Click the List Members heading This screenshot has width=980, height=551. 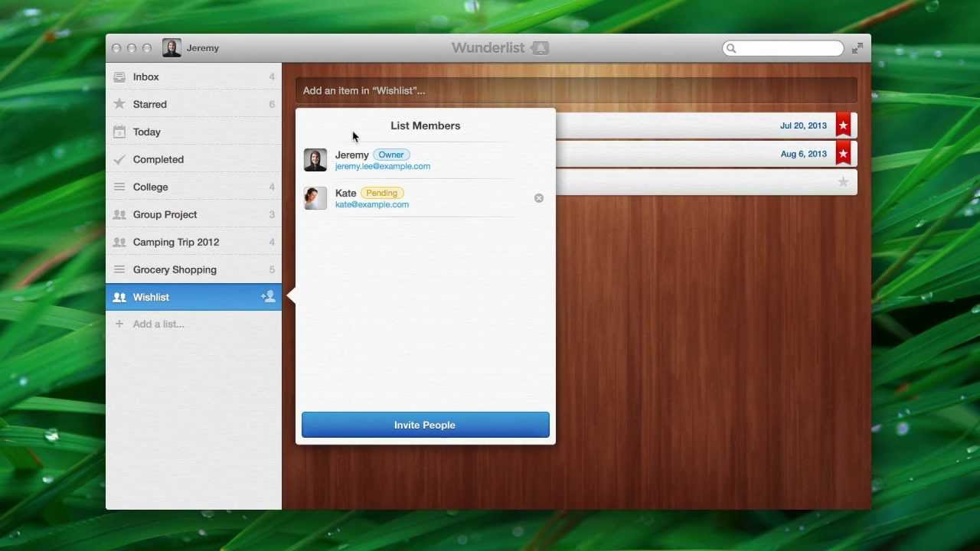click(x=426, y=126)
